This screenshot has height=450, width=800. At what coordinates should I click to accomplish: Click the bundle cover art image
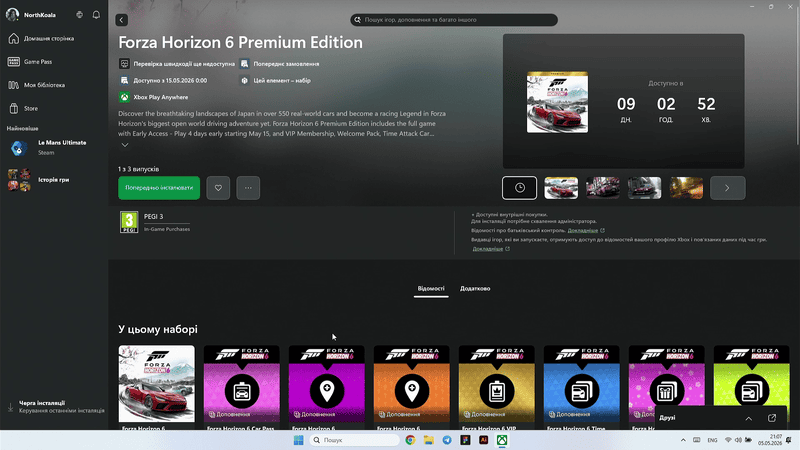click(x=557, y=102)
